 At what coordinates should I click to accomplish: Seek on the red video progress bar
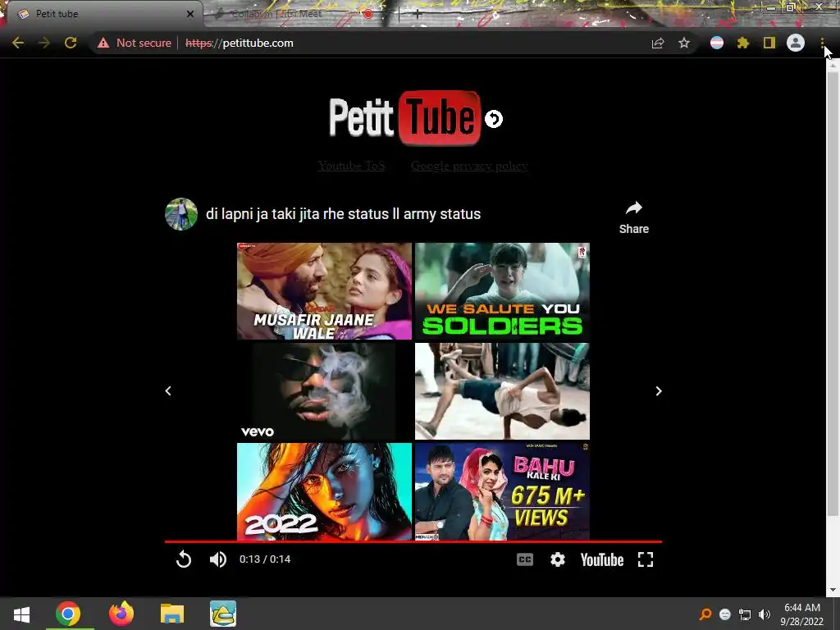click(x=413, y=541)
